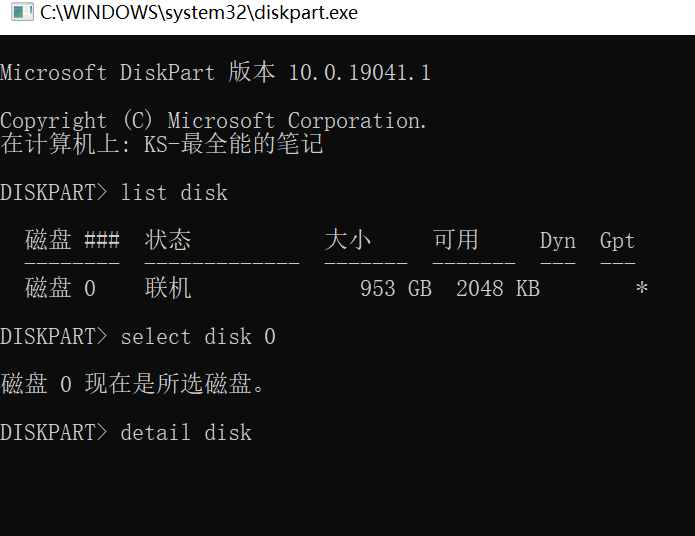
Task: Click the 'list disk' command text
Action: [x=174, y=192]
